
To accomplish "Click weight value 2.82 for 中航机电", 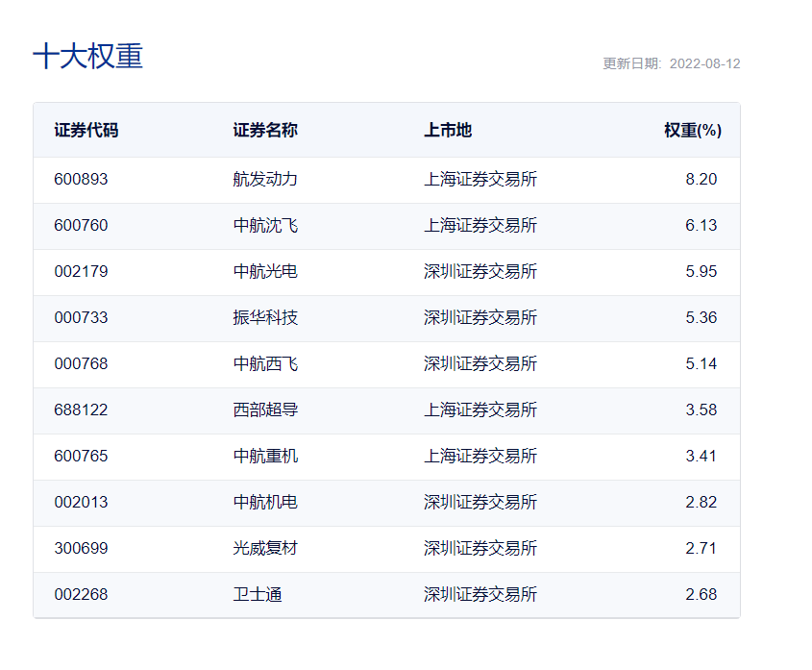I will coord(701,503).
